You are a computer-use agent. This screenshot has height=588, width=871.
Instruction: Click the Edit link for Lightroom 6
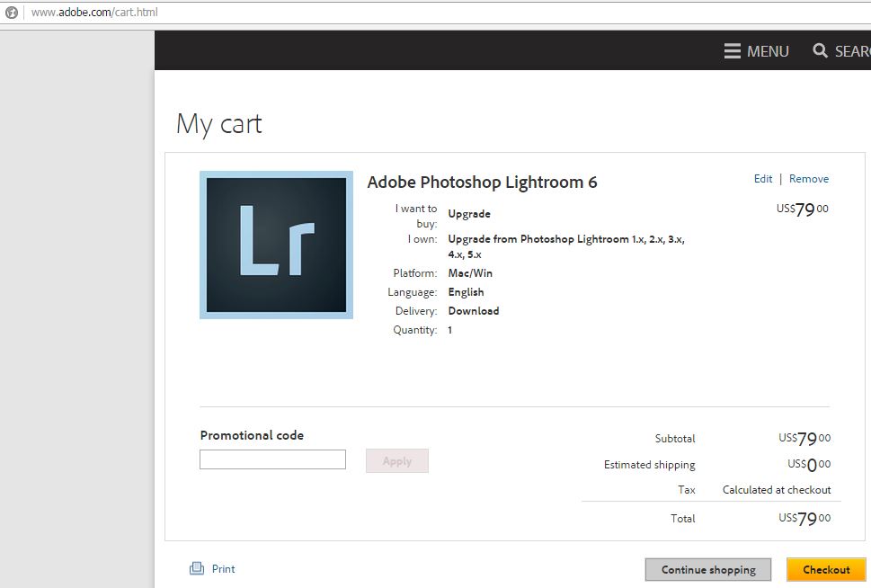click(x=762, y=179)
